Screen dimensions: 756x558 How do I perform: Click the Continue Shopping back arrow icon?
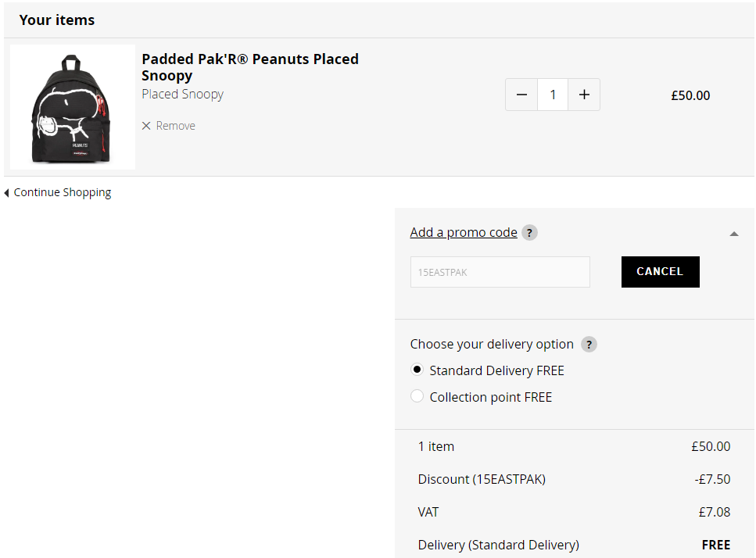click(6, 193)
